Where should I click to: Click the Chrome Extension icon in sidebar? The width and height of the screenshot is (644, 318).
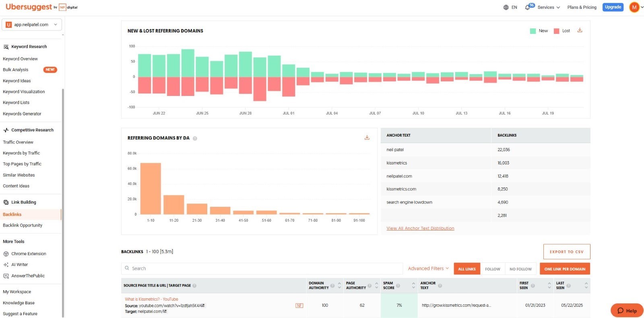pos(6,254)
